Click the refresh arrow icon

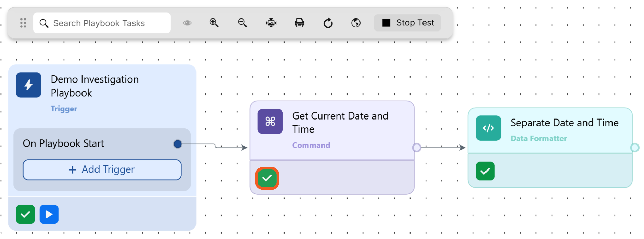(328, 23)
